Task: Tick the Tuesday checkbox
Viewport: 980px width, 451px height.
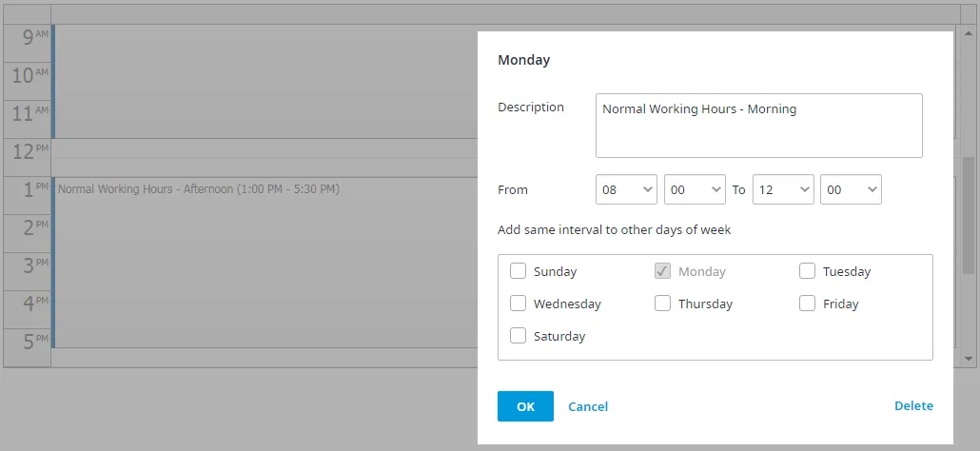Action: 807,271
